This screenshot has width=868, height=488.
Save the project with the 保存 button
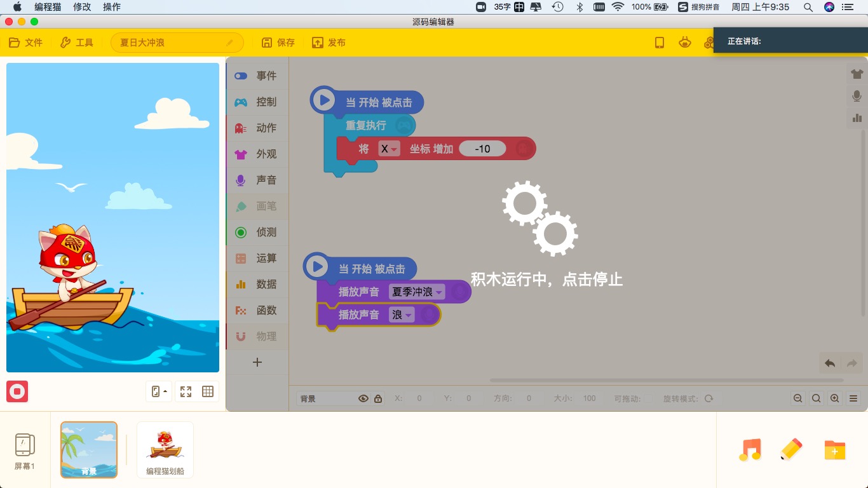279,43
